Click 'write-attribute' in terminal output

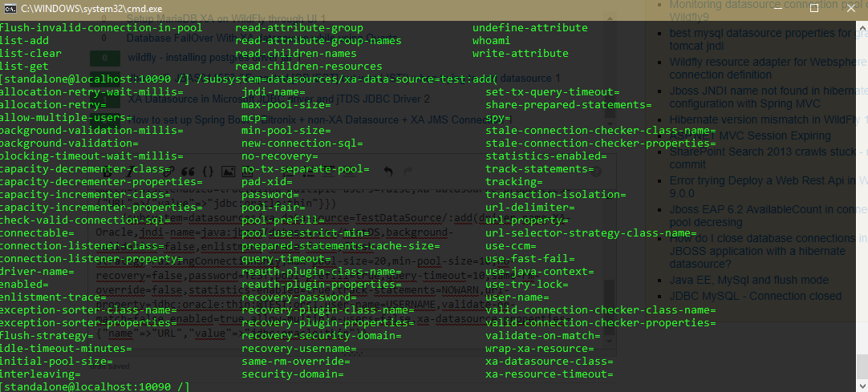pyautogui.click(x=521, y=53)
